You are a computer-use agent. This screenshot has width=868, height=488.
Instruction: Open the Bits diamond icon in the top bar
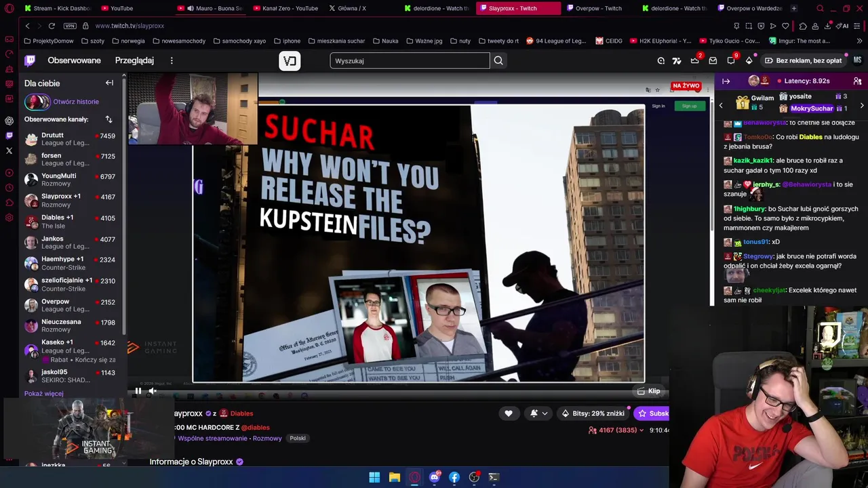[x=749, y=60]
